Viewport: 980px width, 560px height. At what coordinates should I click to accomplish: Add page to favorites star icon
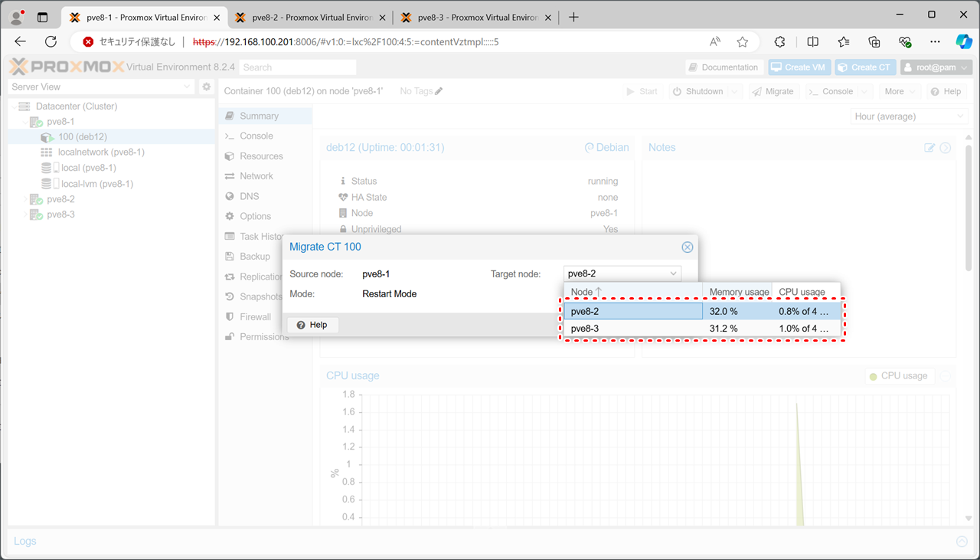[x=742, y=42]
